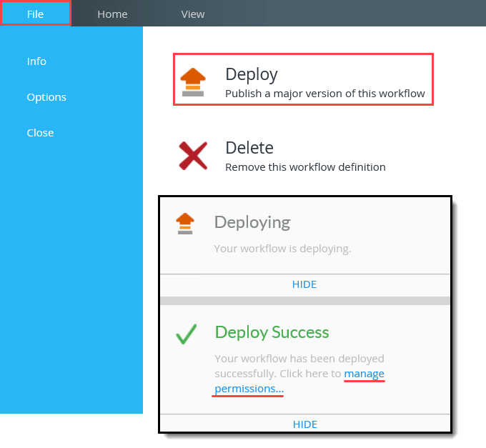Click the green Deploy Success checkmark
The image size is (486, 448).
[x=186, y=334]
